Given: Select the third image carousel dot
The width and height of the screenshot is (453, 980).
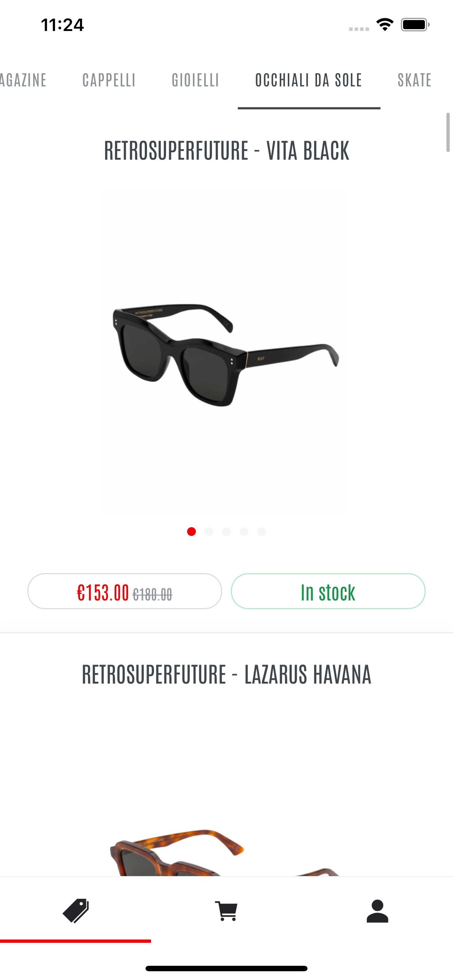Looking at the screenshot, I should (226, 532).
